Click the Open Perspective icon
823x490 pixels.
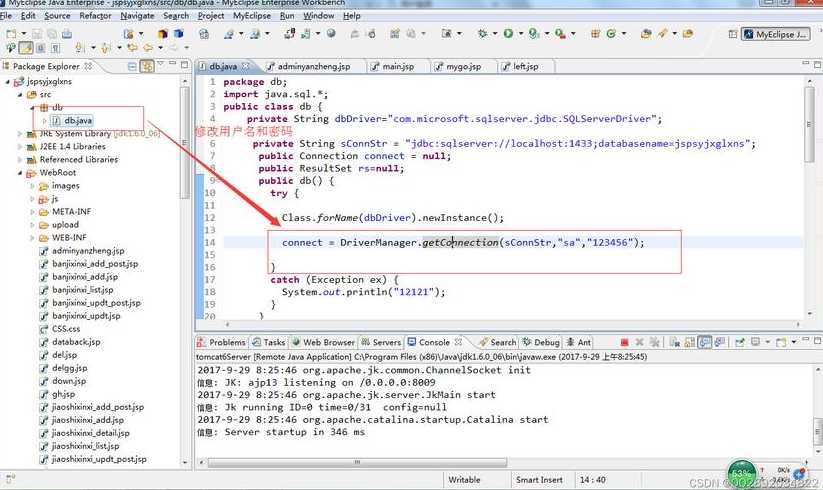pyautogui.click(x=733, y=35)
